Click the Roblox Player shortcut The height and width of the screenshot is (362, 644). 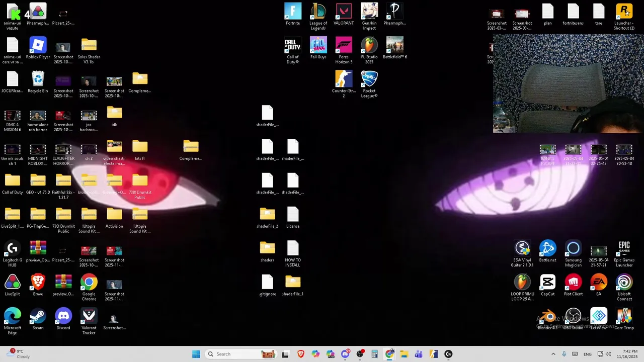38,48
